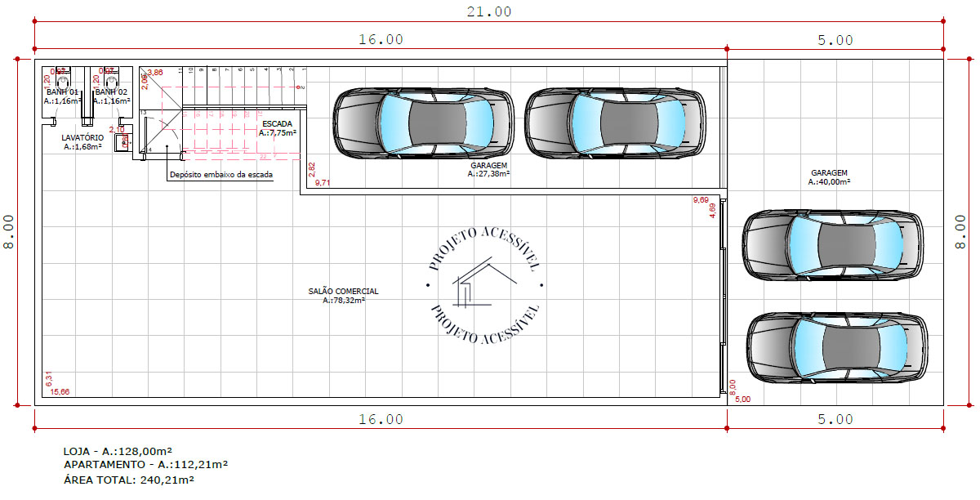
Task: Click the 'LOJA - A.:128,00m²' summary line
Action: pyautogui.click(x=118, y=451)
